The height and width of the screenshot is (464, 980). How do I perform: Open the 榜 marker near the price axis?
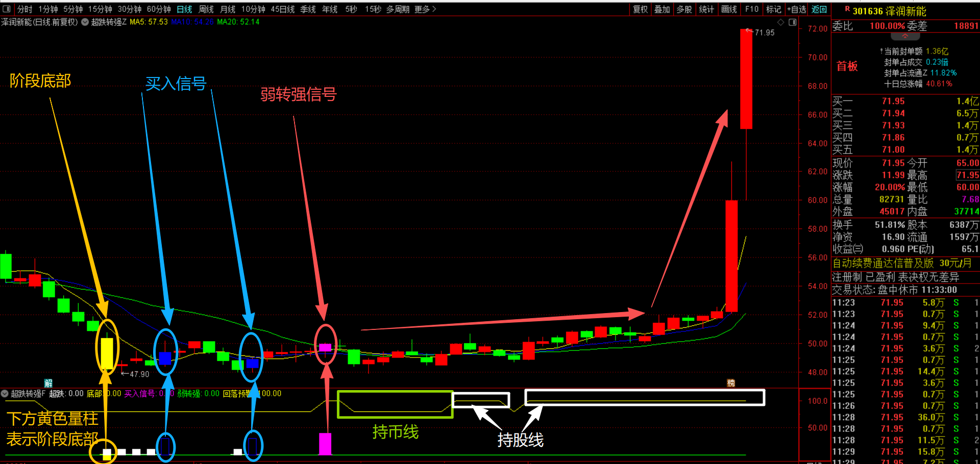(x=731, y=383)
